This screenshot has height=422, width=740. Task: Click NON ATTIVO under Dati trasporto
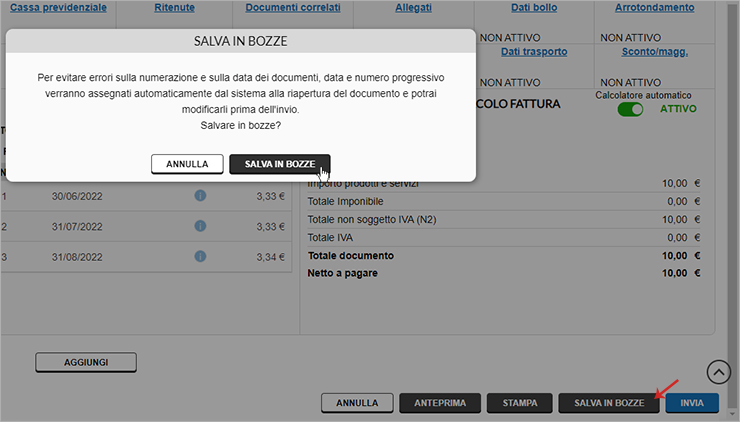click(510, 82)
